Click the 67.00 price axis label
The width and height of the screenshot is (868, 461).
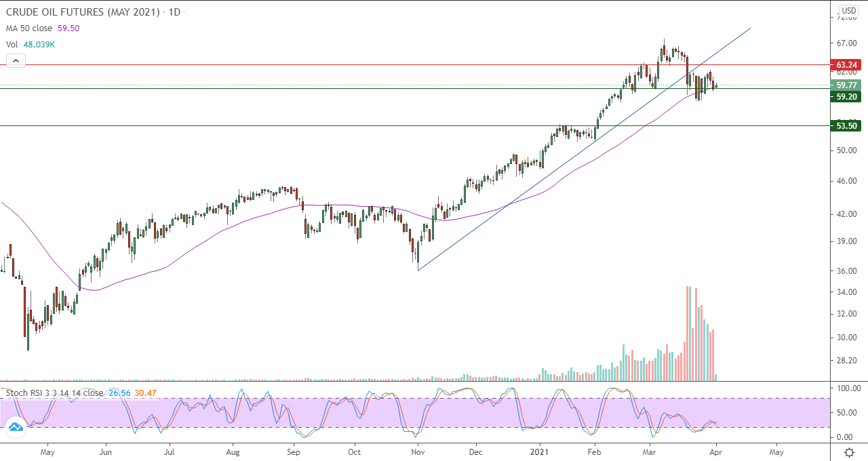(848, 43)
